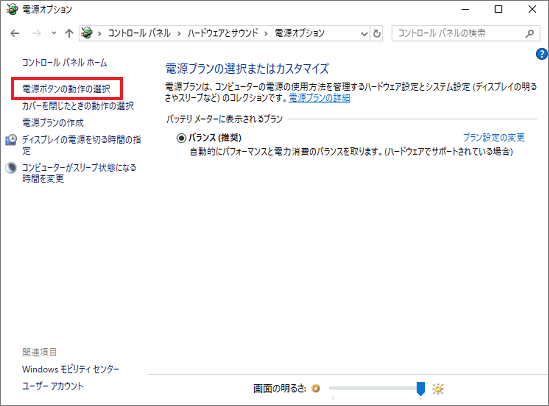549x406 pixels.
Task: Open 電源ボタンの動作の選択 link
Action: (67, 89)
